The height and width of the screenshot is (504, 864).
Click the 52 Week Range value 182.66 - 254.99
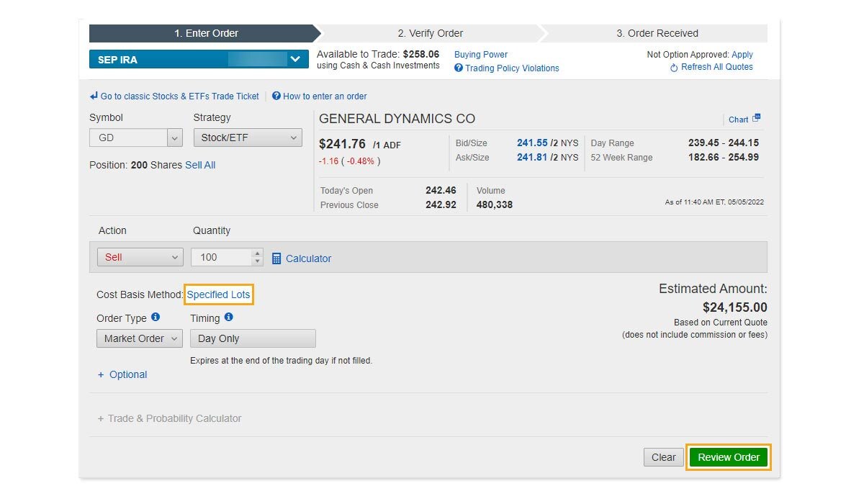(x=724, y=157)
